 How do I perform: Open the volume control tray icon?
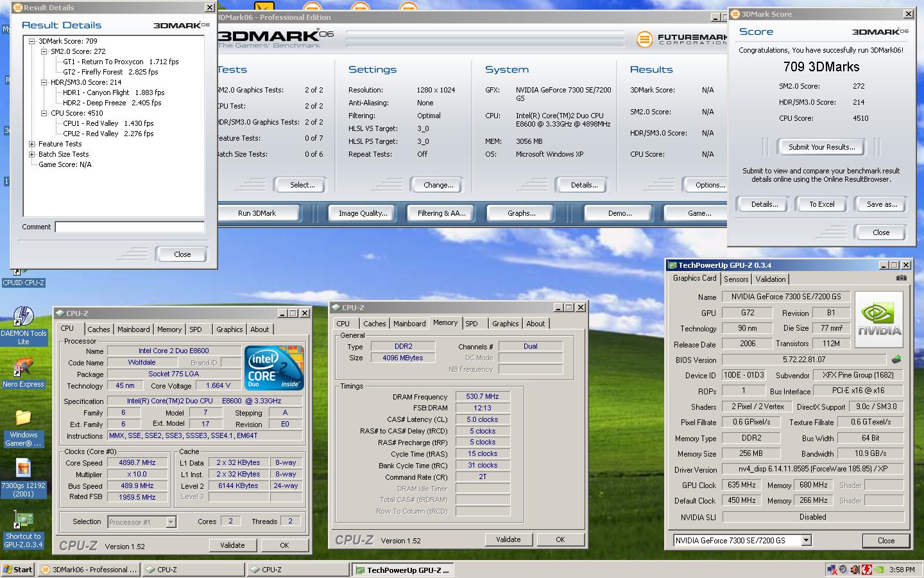click(x=855, y=569)
